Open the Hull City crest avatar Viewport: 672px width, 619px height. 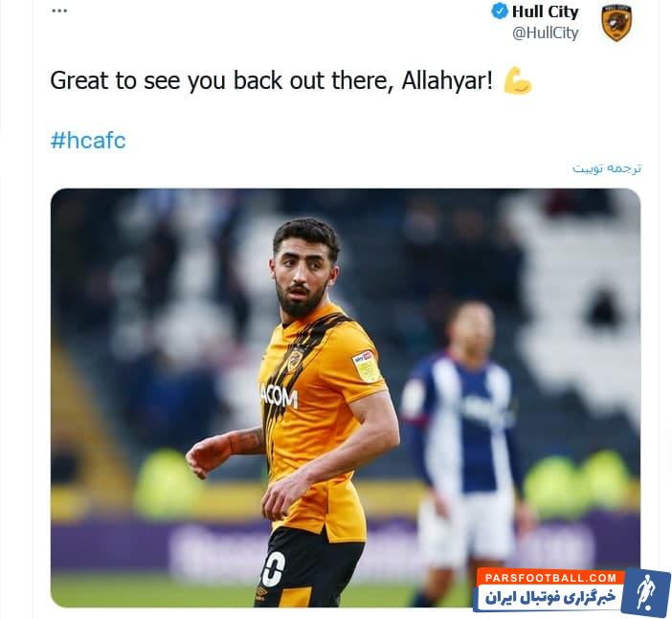(616, 23)
